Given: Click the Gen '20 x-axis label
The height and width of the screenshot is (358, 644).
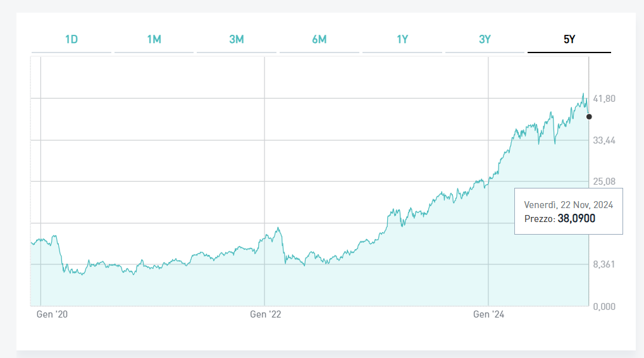Looking at the screenshot, I should pos(51,314).
